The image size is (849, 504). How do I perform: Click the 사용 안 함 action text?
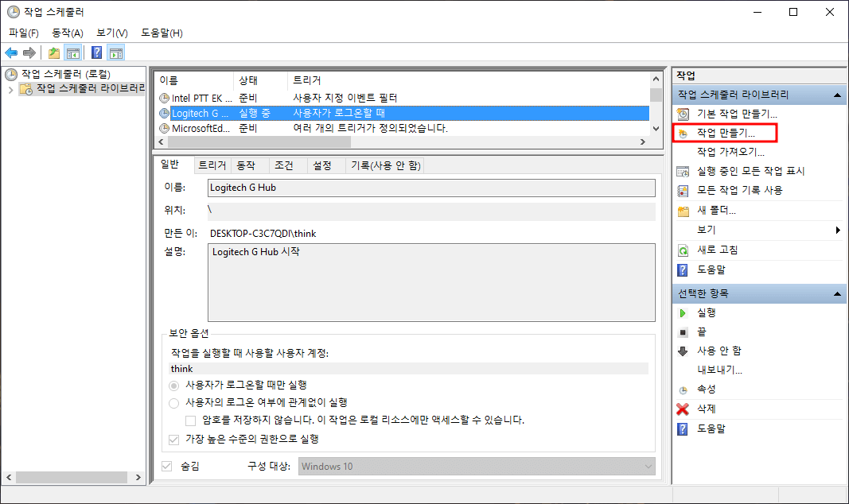point(719,351)
